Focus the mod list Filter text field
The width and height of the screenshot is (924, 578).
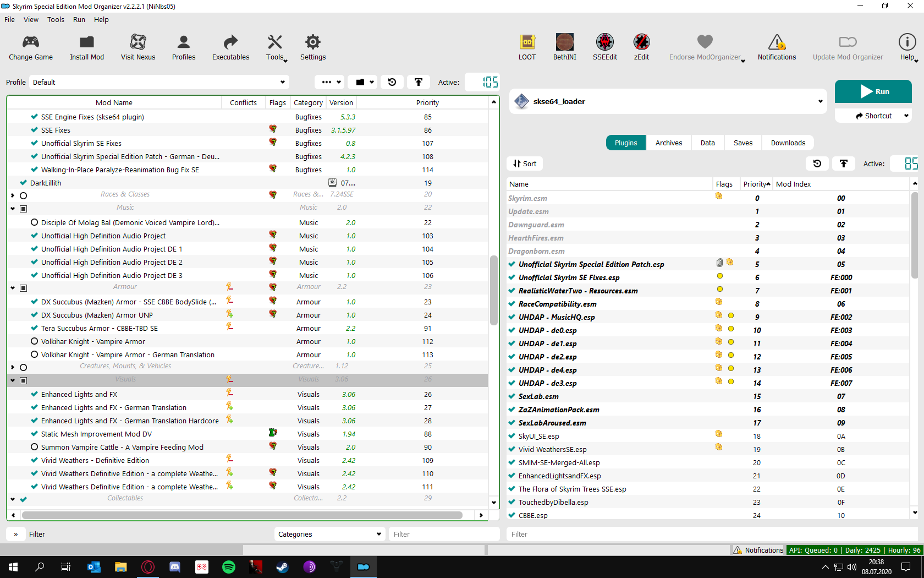(x=444, y=534)
